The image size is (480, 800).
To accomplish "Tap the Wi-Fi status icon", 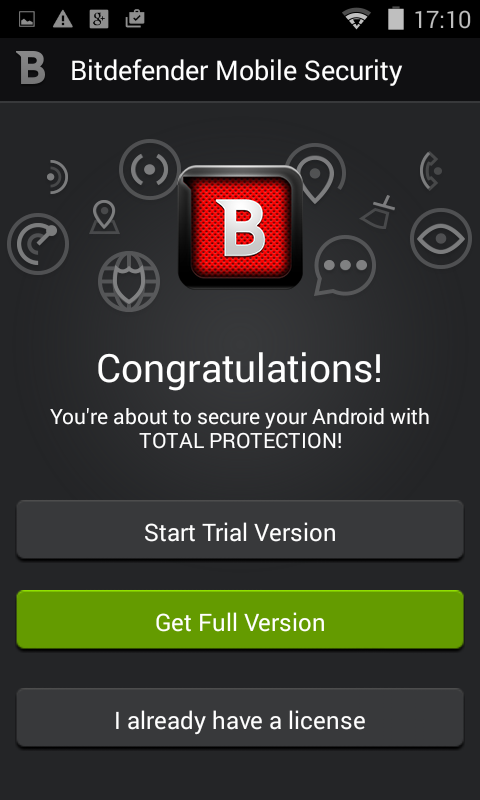I will pyautogui.click(x=356, y=19).
